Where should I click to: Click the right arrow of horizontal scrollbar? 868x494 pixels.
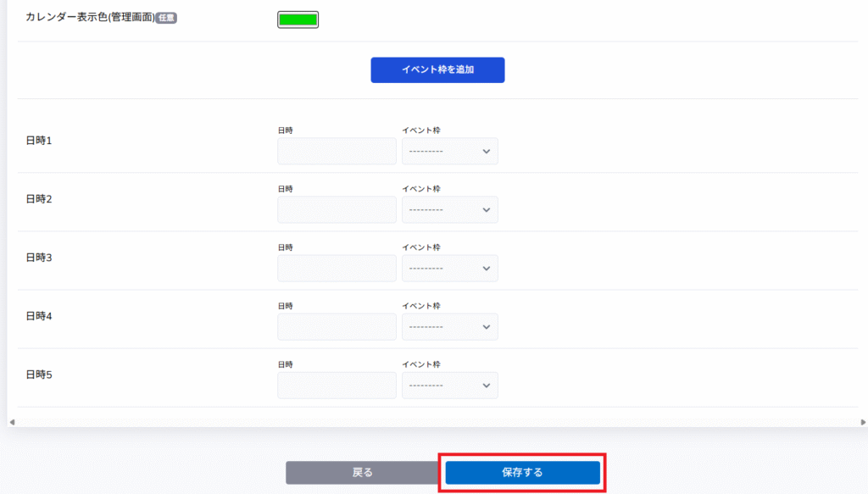pos(863,422)
